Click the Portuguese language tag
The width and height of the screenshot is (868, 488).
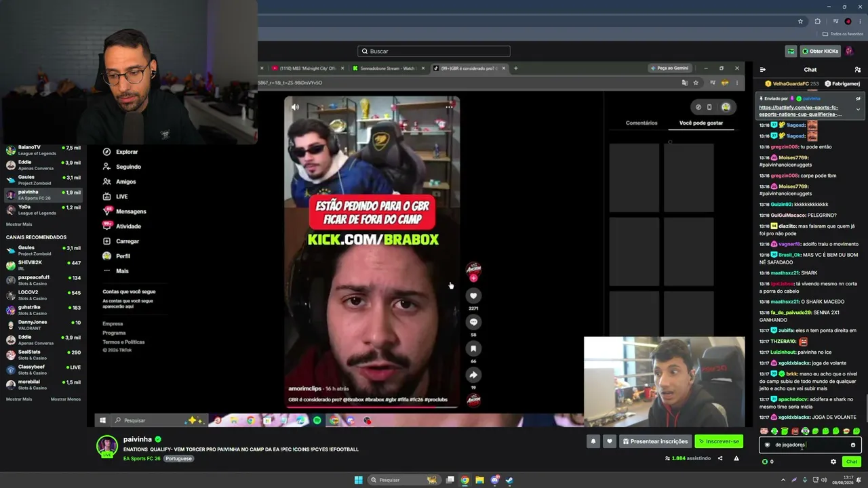(x=178, y=459)
